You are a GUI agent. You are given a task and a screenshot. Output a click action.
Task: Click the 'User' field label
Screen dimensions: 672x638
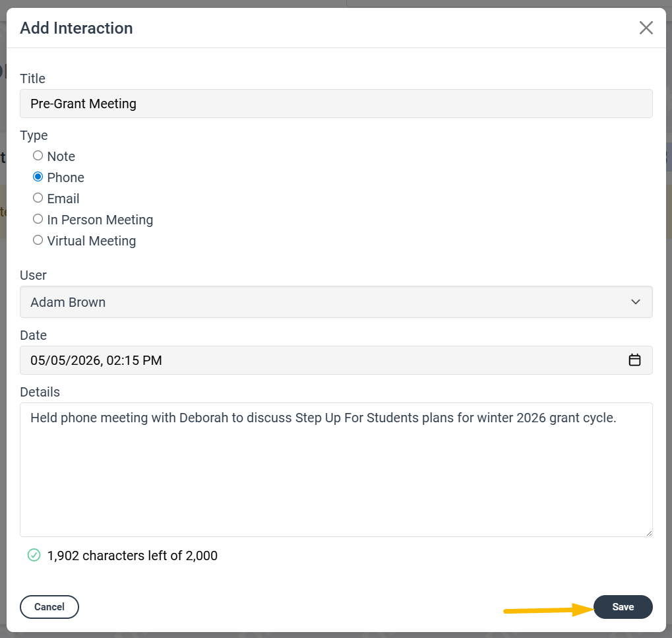coord(33,275)
